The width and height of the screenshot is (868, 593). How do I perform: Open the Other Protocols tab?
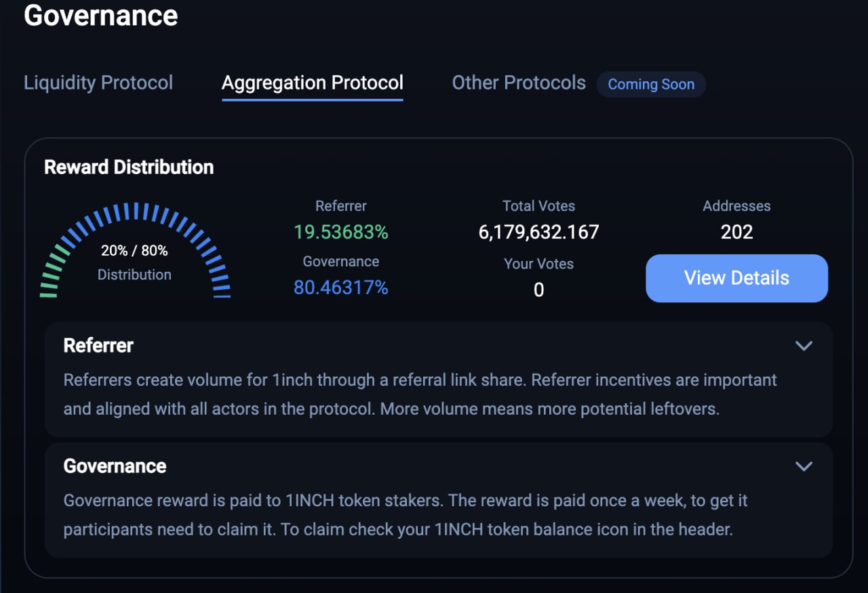[x=519, y=83]
